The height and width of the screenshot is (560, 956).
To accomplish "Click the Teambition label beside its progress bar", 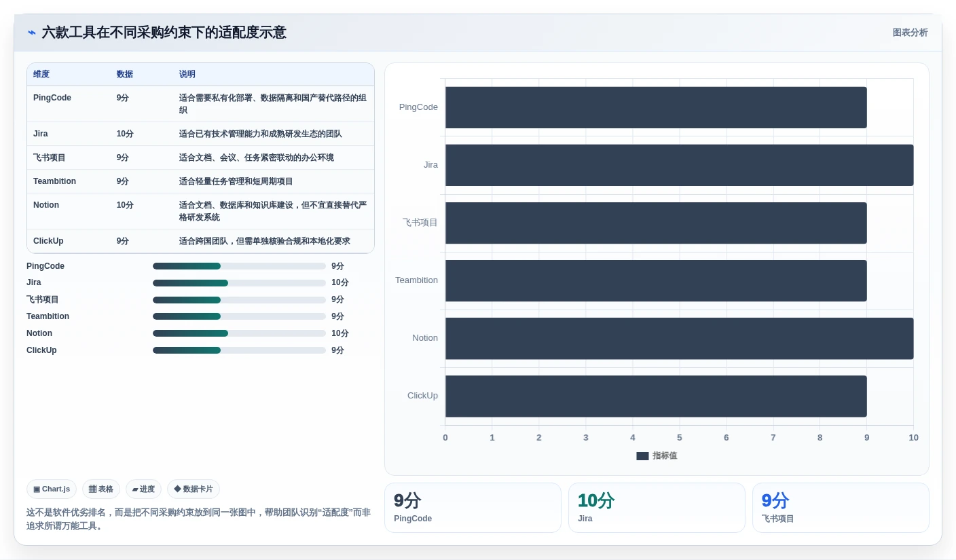I will [x=48, y=316].
